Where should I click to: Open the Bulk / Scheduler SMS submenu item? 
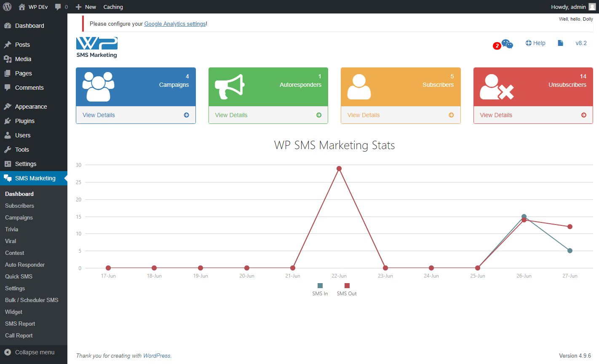point(32,300)
